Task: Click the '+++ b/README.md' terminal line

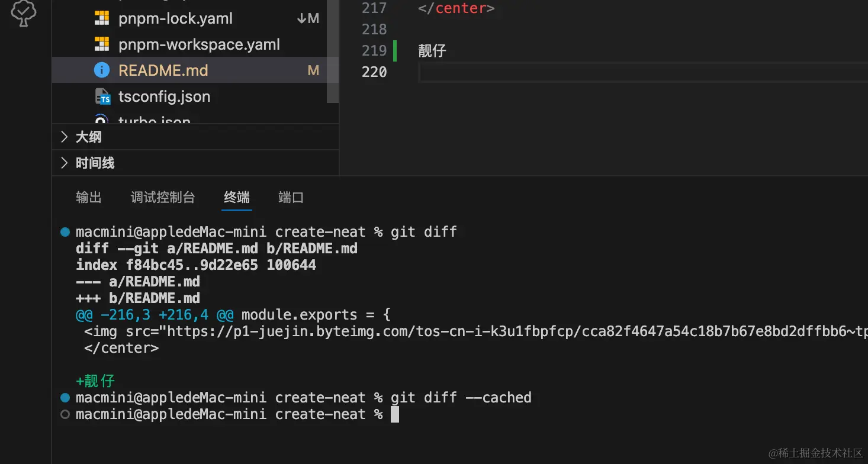Action: click(138, 298)
